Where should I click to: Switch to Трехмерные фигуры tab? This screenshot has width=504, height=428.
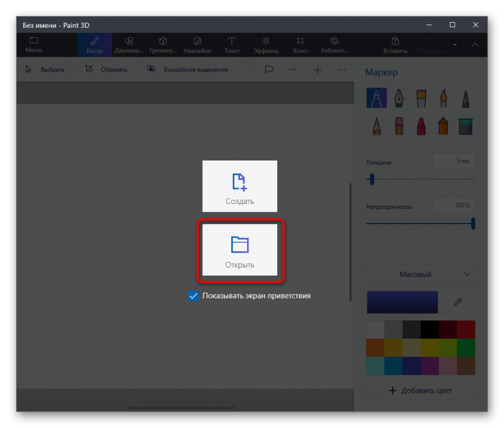[x=163, y=45]
